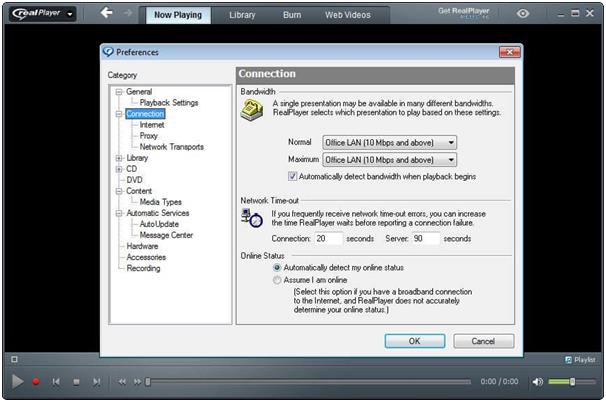Open the Playlist panel
The height and width of the screenshot is (402, 606).
pyautogui.click(x=580, y=360)
